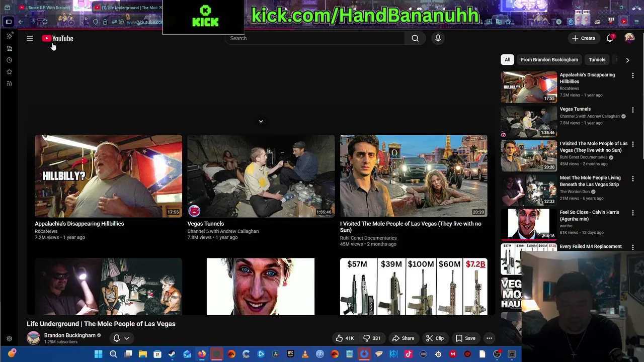Open VLC cone icon in taskbar
644x362 pixels.
(305, 354)
